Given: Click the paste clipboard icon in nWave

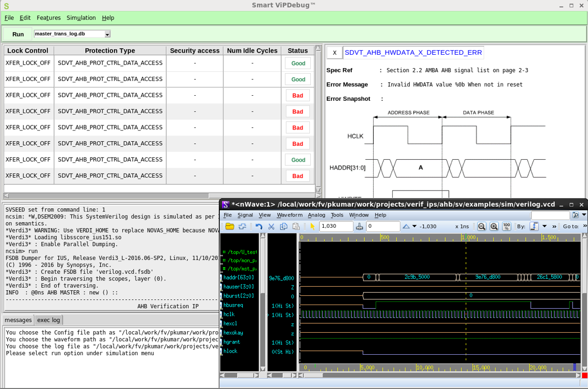Looking at the screenshot, I should point(296,226).
